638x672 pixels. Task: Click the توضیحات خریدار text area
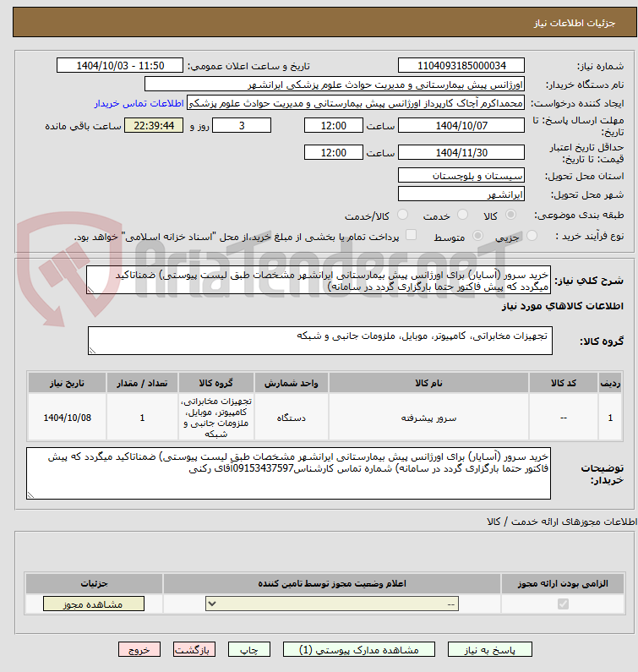[288, 473]
